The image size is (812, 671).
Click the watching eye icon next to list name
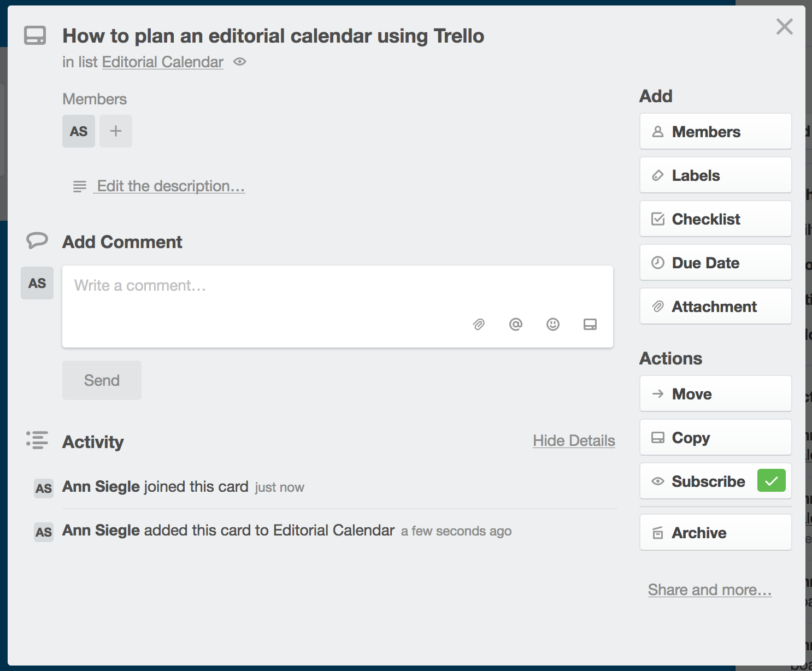[x=240, y=62]
